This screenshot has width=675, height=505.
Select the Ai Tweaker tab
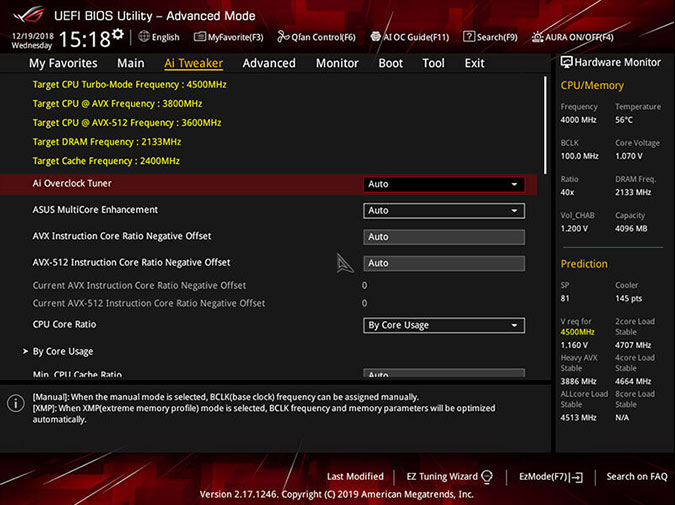click(194, 63)
